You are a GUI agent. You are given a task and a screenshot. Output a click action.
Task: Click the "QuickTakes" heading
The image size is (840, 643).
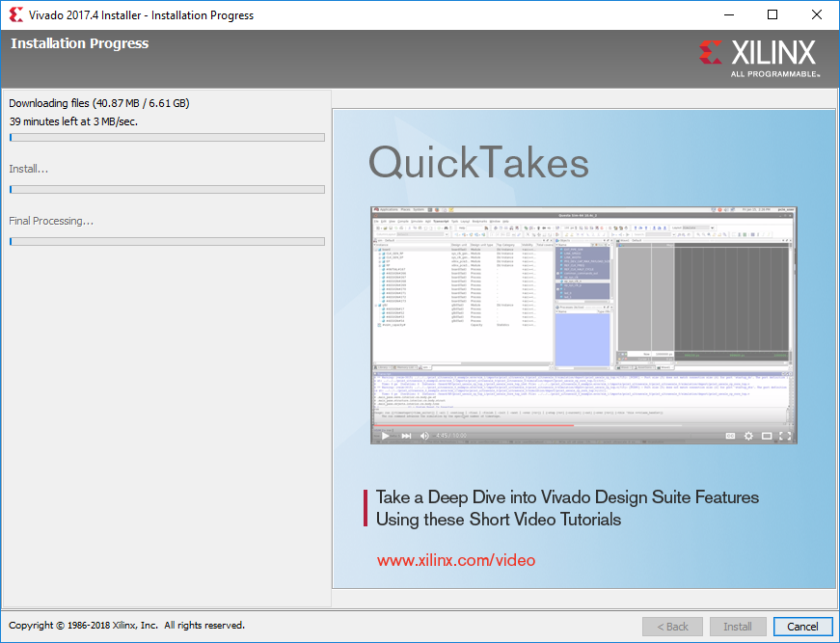click(478, 163)
